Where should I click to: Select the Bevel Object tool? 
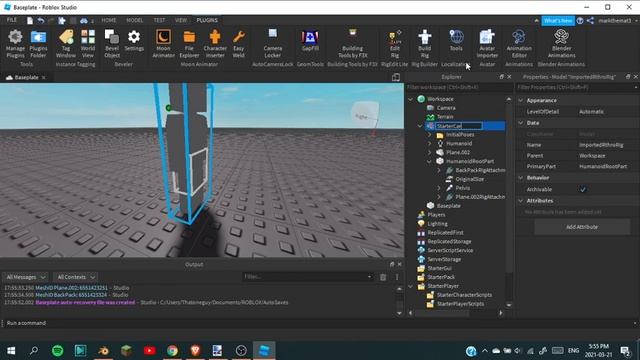pyautogui.click(x=112, y=44)
